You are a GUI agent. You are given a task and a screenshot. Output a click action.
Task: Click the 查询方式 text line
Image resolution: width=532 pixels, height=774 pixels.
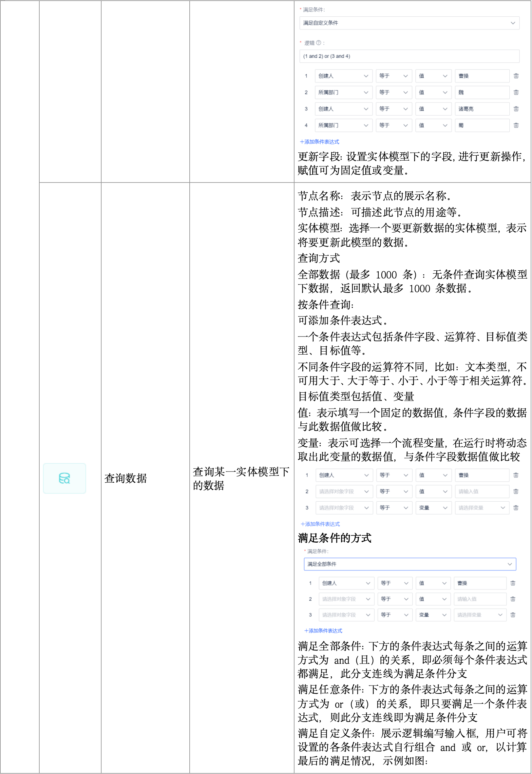[319, 258]
